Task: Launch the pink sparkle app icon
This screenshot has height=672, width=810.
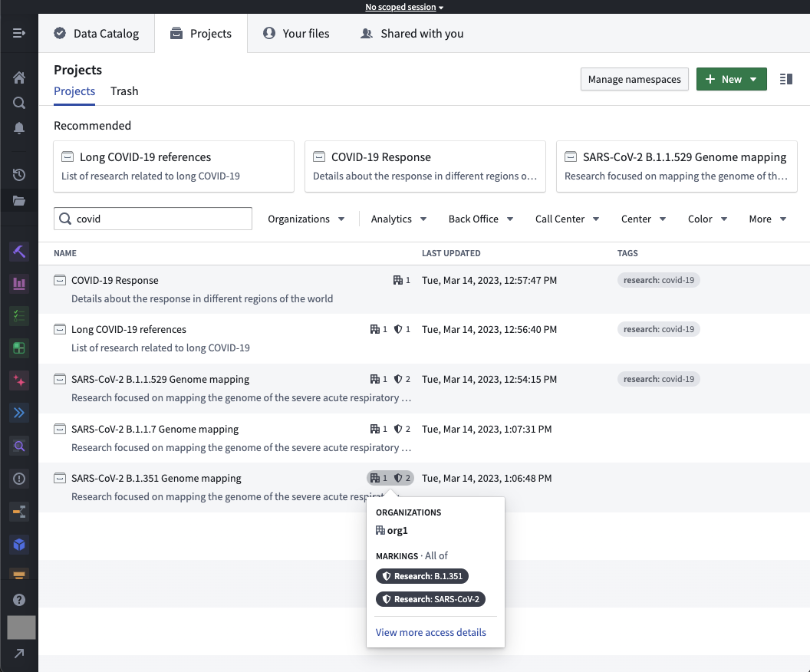Action: [x=19, y=380]
